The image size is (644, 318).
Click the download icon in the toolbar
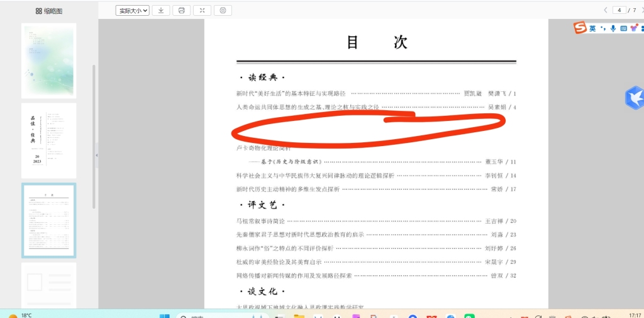pos(161,10)
